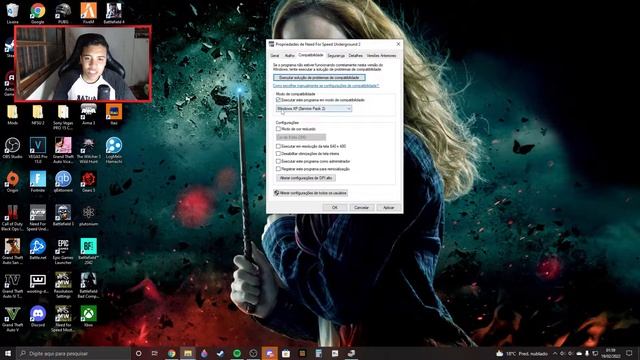Click the Aplicar button
The width and height of the screenshot is (640, 360).
tap(389, 207)
